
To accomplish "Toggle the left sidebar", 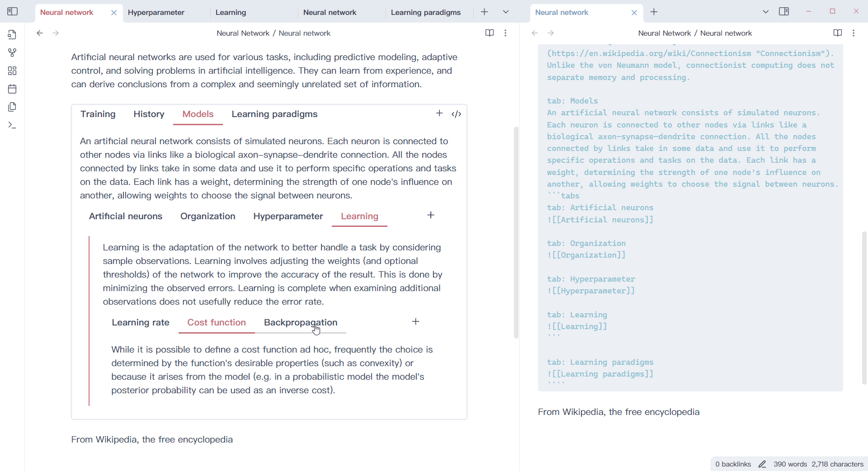I will coord(13,12).
